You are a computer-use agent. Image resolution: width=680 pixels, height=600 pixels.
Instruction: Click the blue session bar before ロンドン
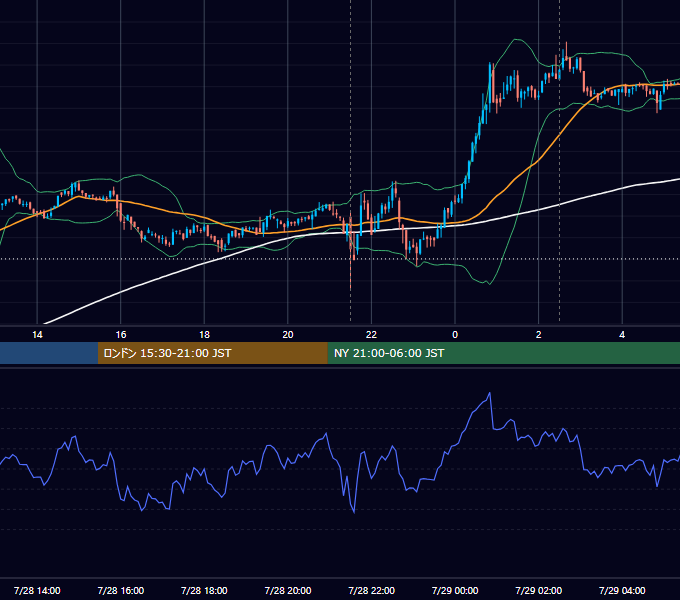click(49, 353)
